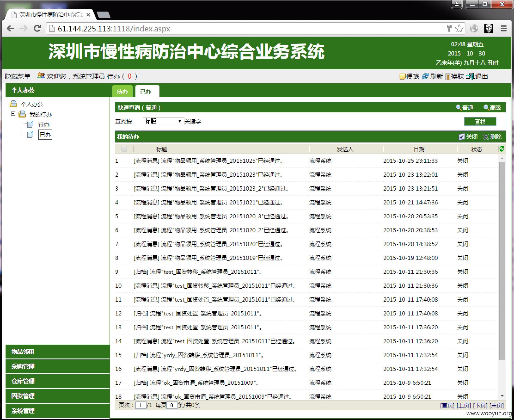Reload the page with the refresh icon
This screenshot has height=420, width=514.
point(37,28)
